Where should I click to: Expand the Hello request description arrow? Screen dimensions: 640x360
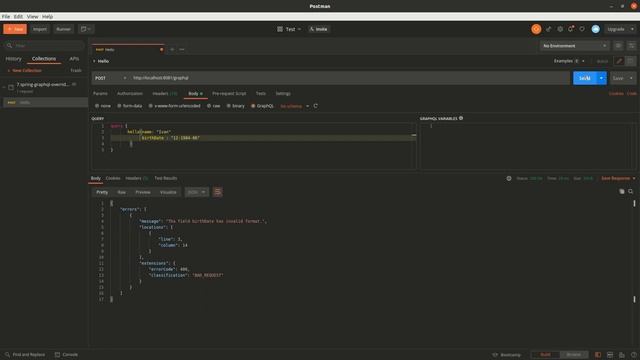(94, 61)
